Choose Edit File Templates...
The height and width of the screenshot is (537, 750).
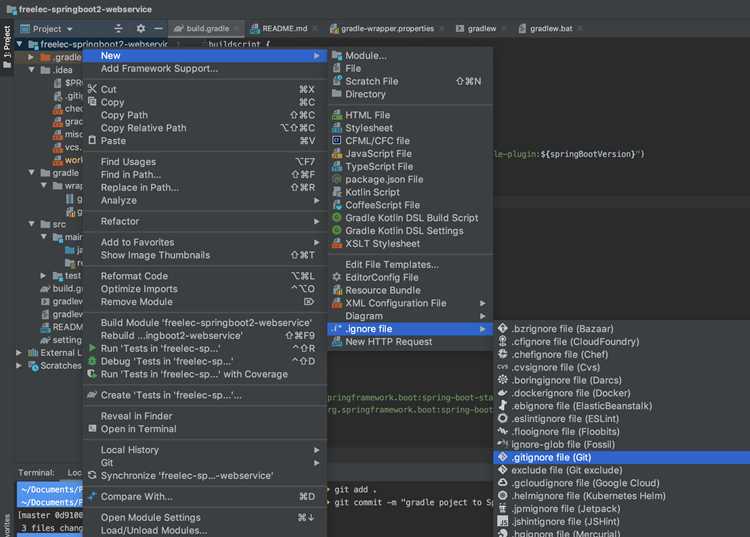pos(410,264)
